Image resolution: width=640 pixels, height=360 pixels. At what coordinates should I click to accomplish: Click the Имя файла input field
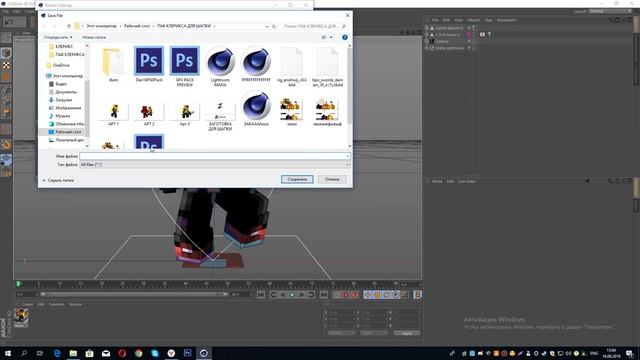(215, 156)
